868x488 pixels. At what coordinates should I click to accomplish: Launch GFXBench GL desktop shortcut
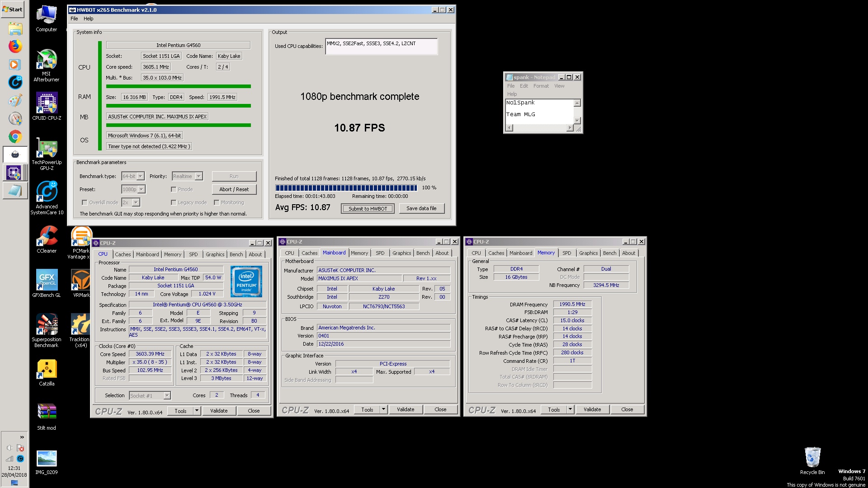click(47, 283)
